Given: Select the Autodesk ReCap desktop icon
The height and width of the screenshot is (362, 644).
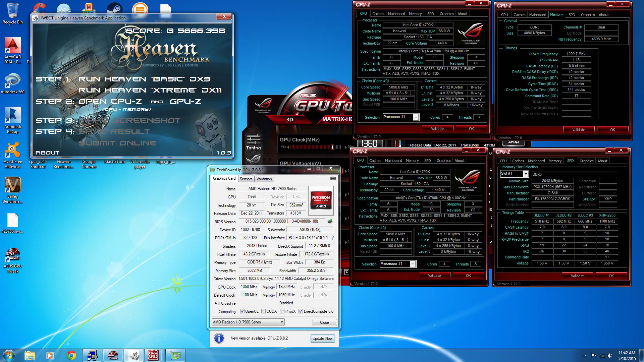Looking at the screenshot, I should (x=12, y=120).
